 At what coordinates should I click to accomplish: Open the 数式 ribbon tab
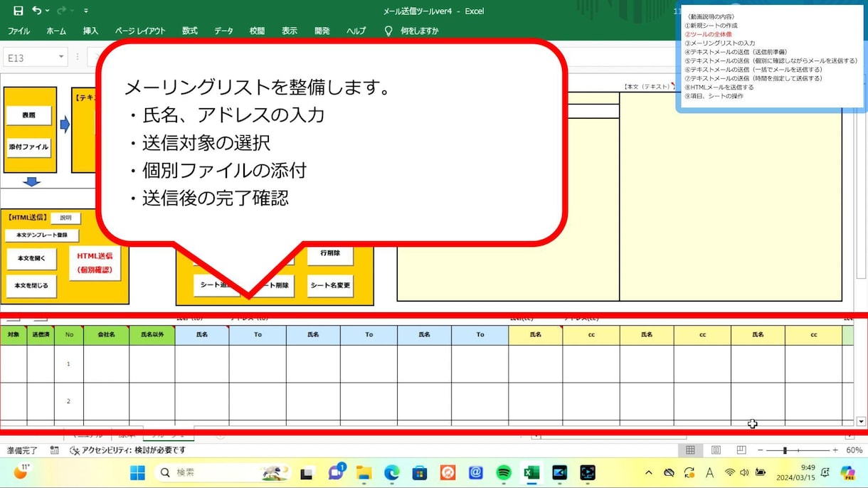pos(190,31)
